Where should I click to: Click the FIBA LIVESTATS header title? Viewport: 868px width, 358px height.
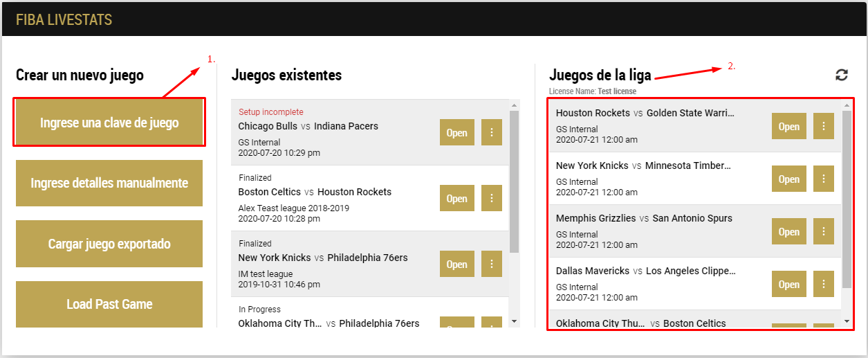point(64,19)
